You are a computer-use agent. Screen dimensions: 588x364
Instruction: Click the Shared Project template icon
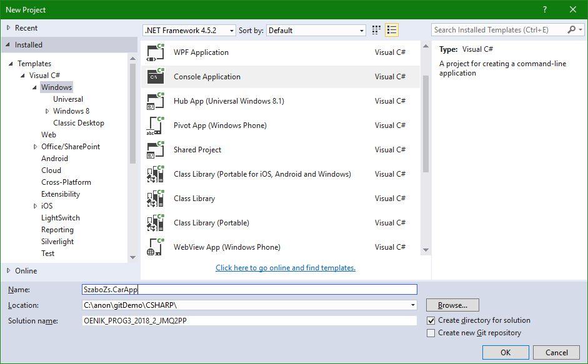[x=155, y=150]
